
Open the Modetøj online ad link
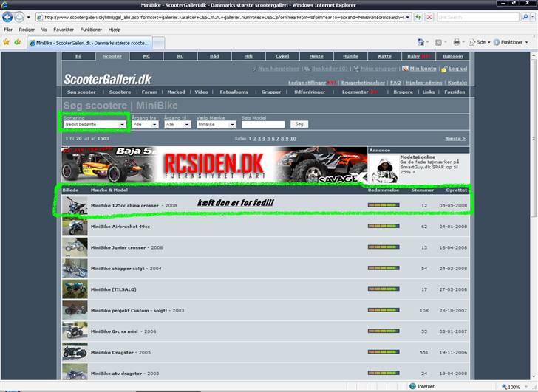pyautogui.click(x=418, y=157)
